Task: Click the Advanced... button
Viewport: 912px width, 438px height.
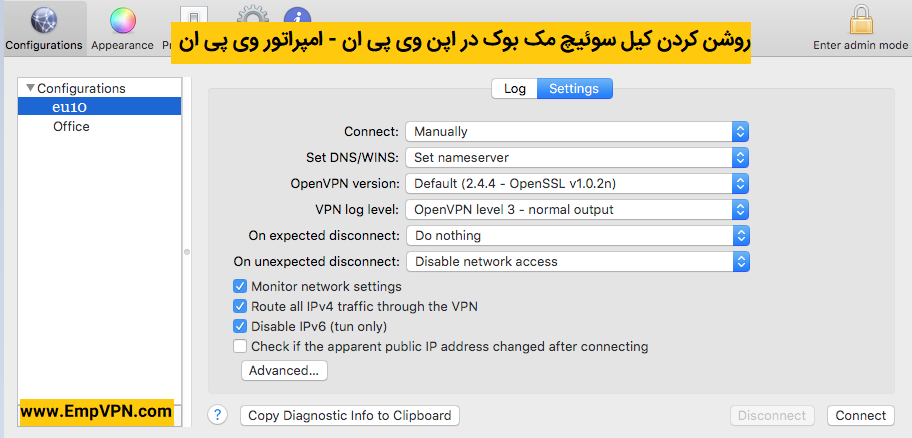Action: coord(284,371)
